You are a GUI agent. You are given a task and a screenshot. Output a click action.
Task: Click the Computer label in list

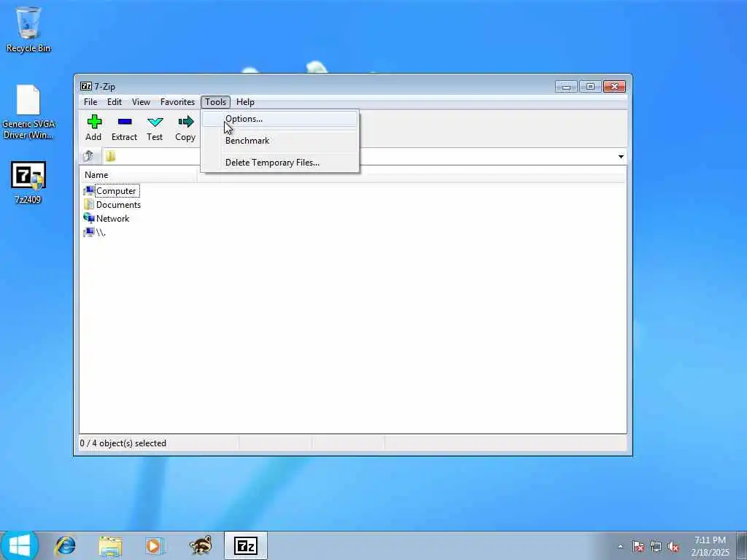point(116,190)
